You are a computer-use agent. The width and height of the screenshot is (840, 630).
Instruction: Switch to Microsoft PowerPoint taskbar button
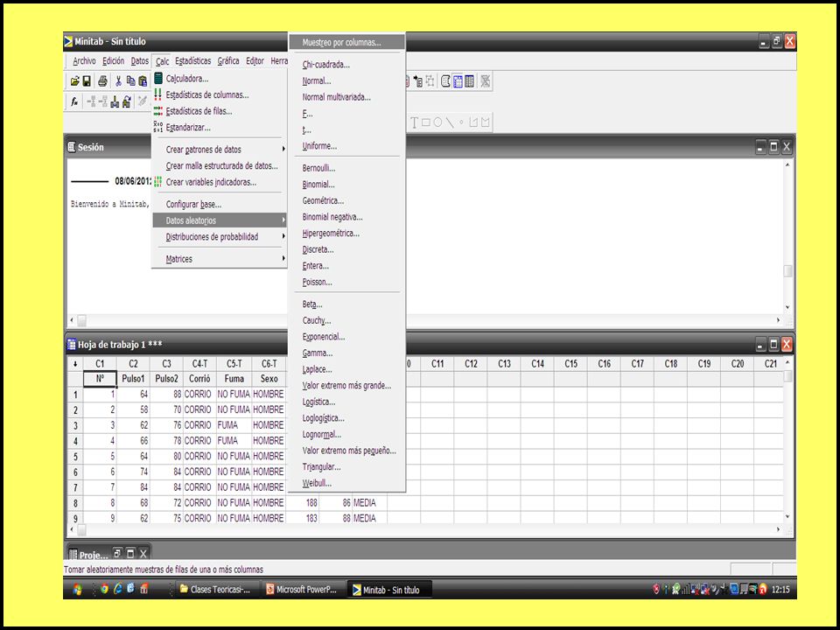(x=302, y=589)
